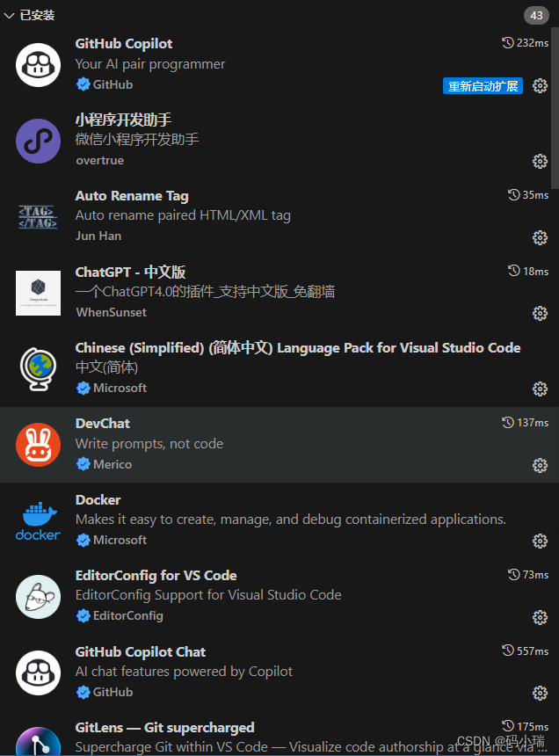Click the Jun Han publisher name

click(x=98, y=236)
